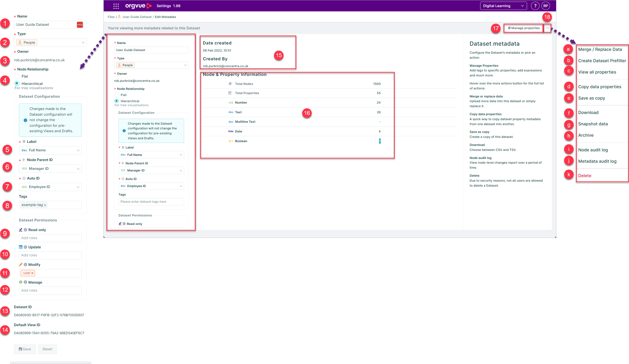The height and width of the screenshot is (364, 629).
Task: Click the Reset button
Action: pyautogui.click(x=47, y=349)
